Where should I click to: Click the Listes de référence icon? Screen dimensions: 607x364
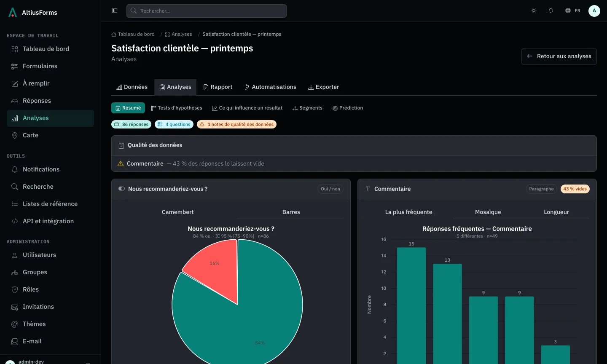point(15,204)
